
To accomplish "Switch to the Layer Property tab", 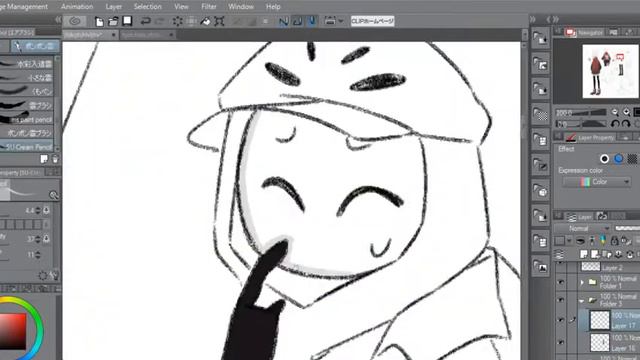I will 590,138.
